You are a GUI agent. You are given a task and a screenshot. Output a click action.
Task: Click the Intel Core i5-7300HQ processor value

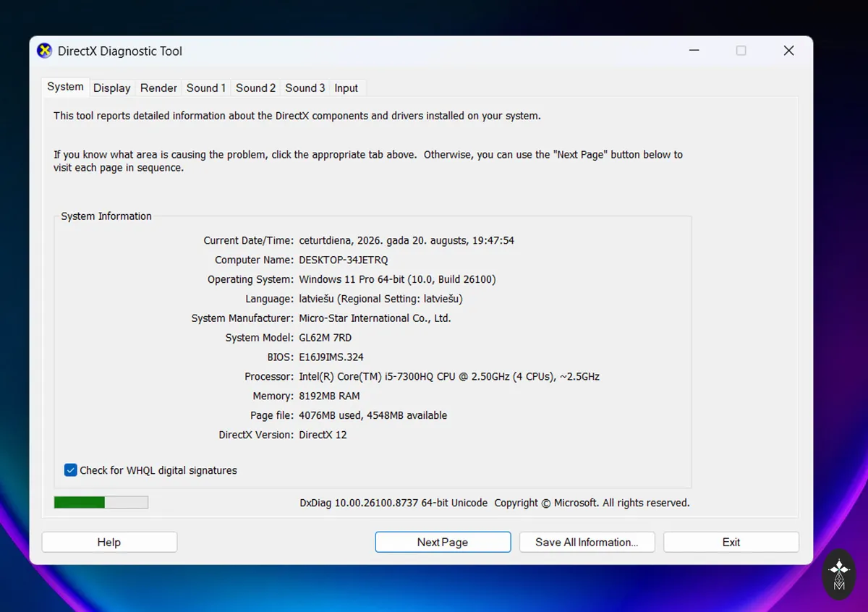(x=449, y=377)
